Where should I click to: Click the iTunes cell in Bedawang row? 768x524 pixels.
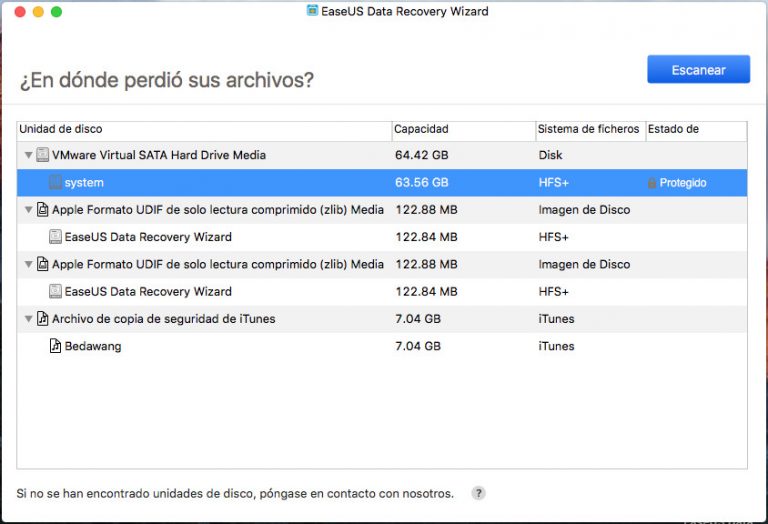pyautogui.click(x=556, y=346)
